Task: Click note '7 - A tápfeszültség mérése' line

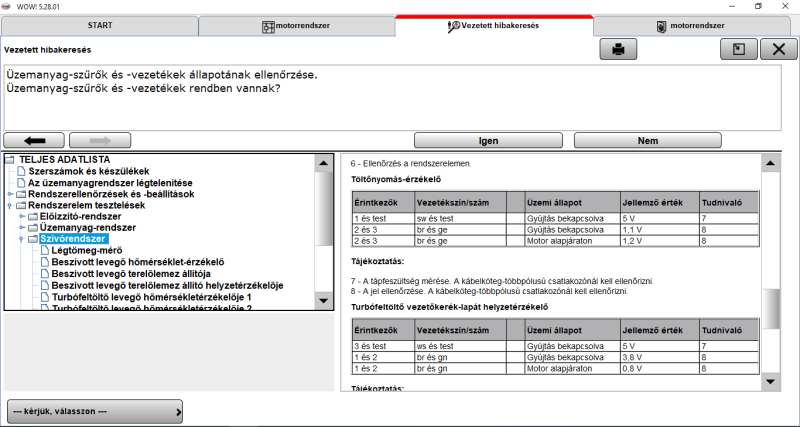Action: click(x=502, y=281)
